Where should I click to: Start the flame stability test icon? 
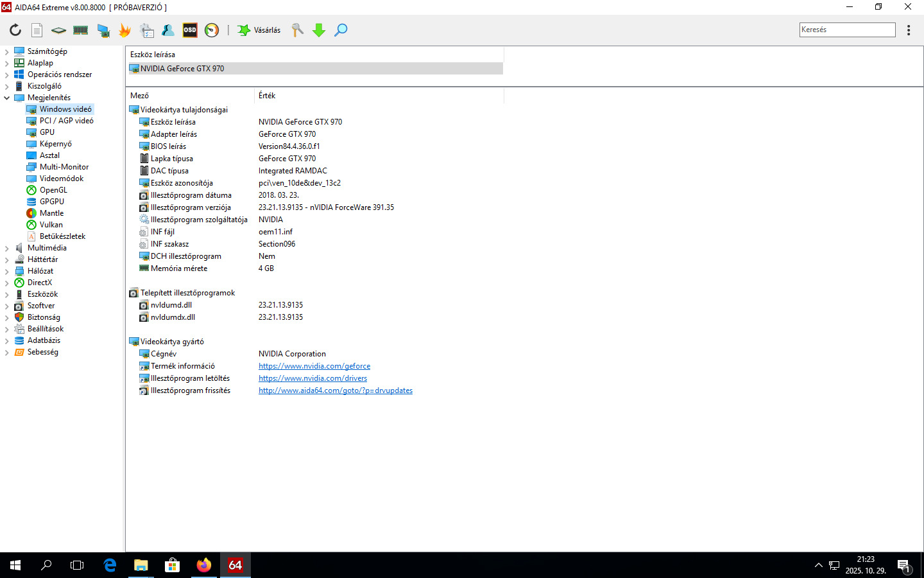124,30
